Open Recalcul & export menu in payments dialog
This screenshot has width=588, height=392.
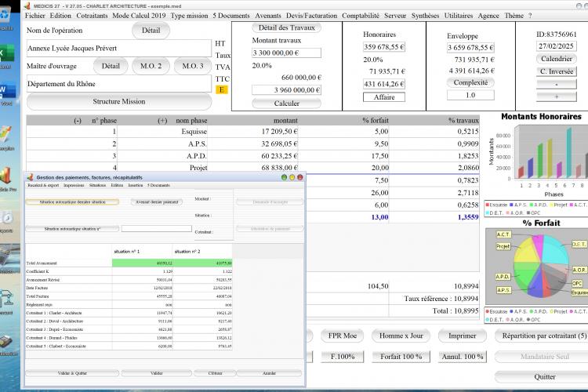click(x=43, y=185)
